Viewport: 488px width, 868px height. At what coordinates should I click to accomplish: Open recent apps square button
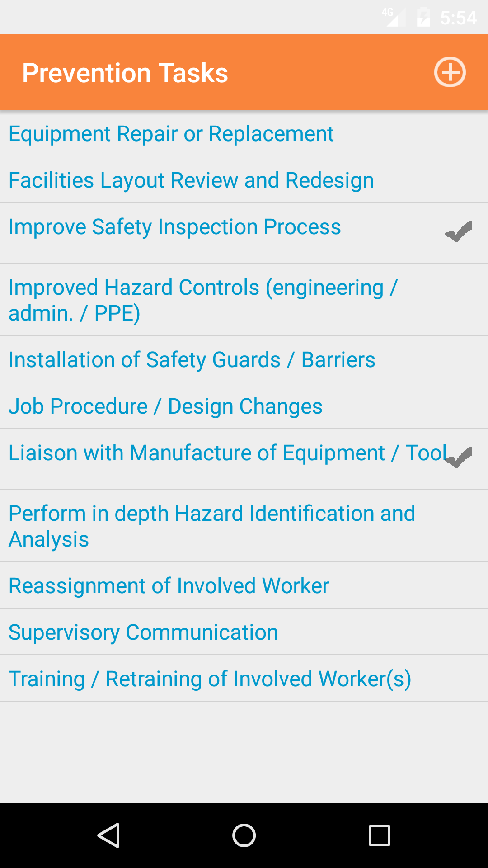pyautogui.click(x=379, y=835)
